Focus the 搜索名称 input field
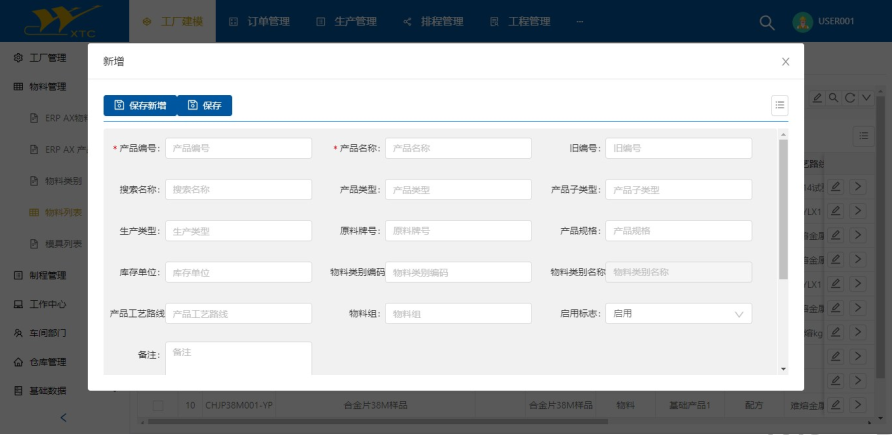 [x=238, y=189]
